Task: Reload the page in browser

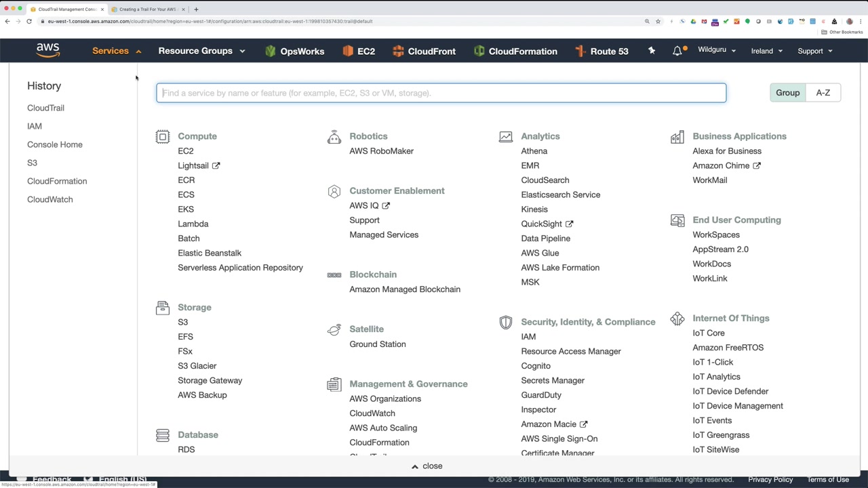Action: (29, 21)
